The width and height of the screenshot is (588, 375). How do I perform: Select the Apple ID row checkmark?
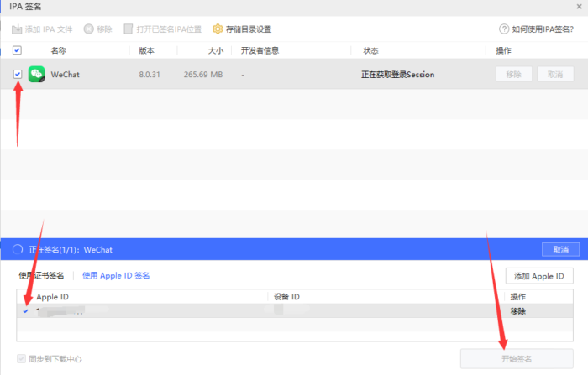point(25,311)
